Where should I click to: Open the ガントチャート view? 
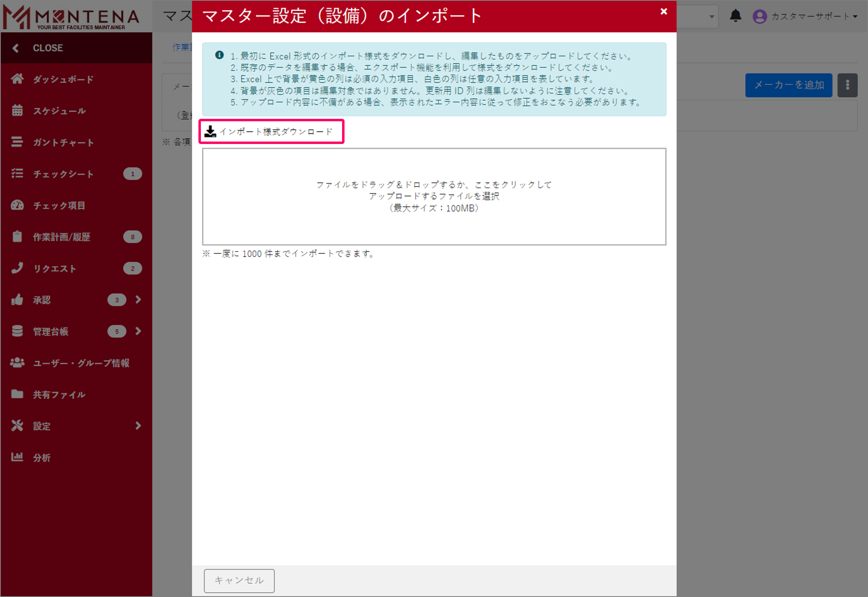17,142
